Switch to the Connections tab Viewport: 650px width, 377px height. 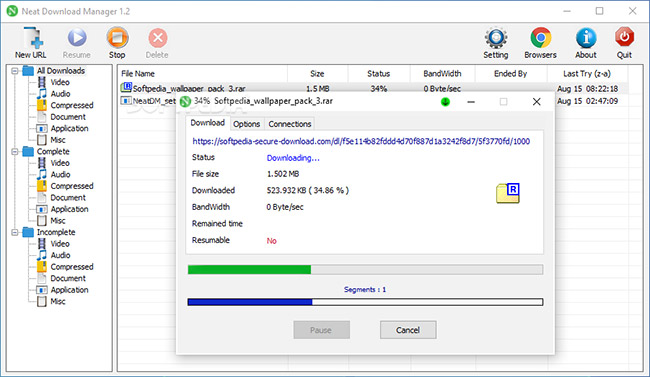(289, 124)
